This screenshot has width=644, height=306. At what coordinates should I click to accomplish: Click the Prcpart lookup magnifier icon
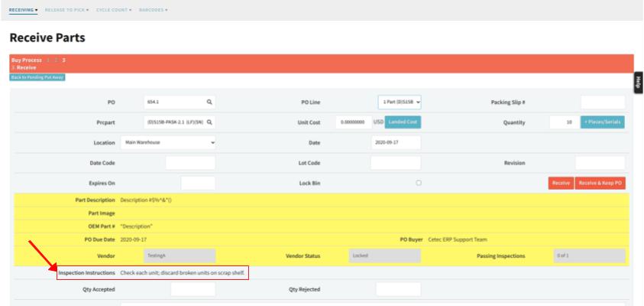point(209,122)
